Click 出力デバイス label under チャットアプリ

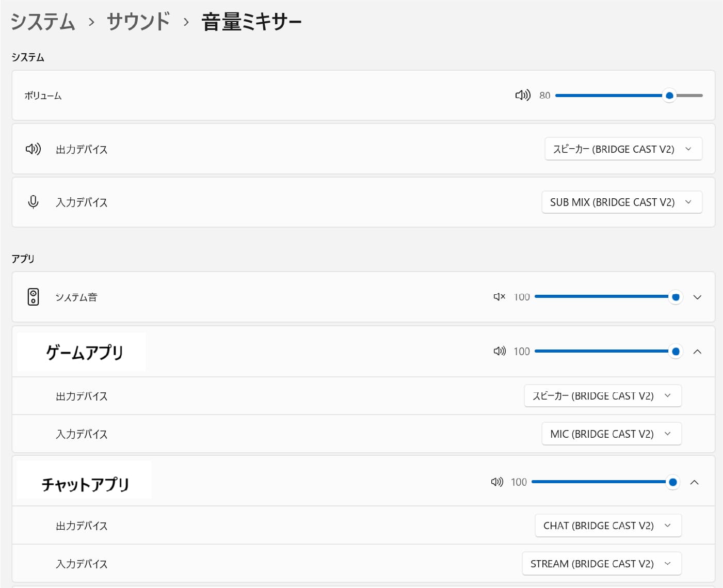[82, 526]
